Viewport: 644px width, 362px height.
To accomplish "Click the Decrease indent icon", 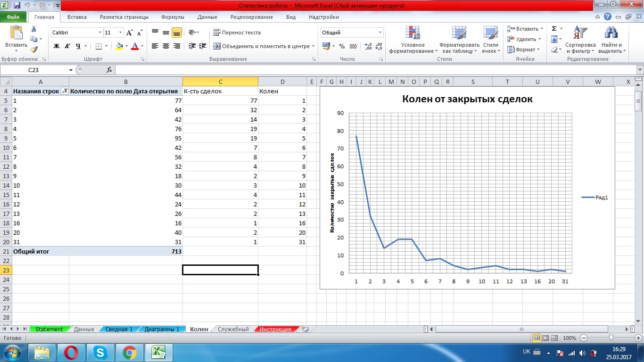I will coord(192,46).
